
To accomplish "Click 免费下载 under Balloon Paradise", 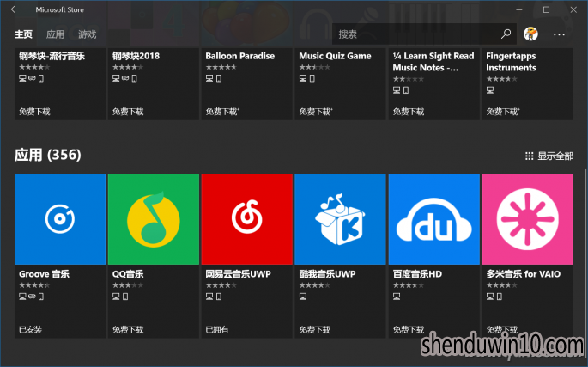I will tap(222, 112).
